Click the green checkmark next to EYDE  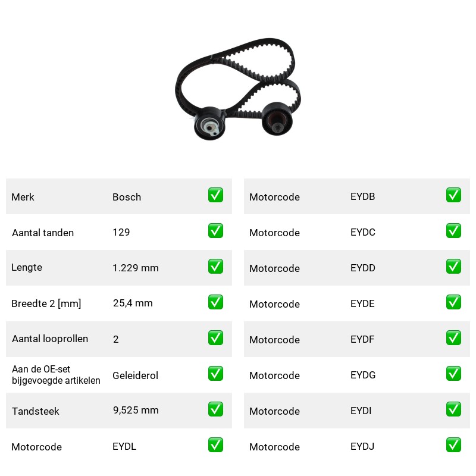tap(453, 302)
